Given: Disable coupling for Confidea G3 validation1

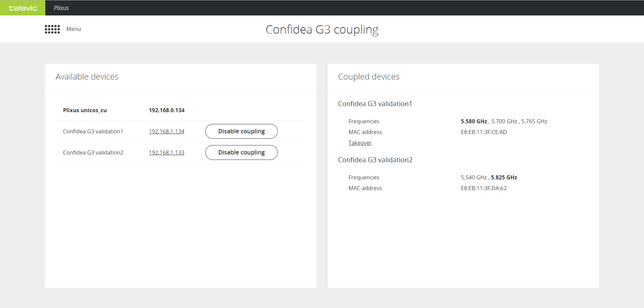Looking at the screenshot, I should [x=241, y=131].
